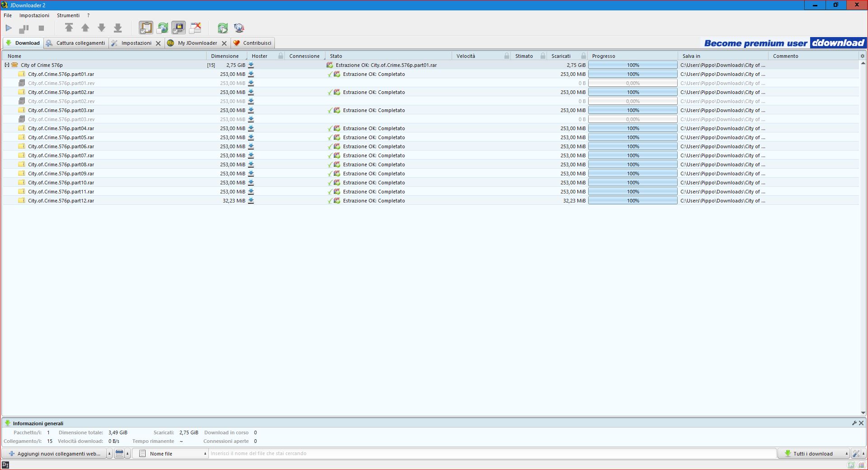Open the Strumenti menu
The width and height of the screenshot is (868, 470).
pos(68,15)
